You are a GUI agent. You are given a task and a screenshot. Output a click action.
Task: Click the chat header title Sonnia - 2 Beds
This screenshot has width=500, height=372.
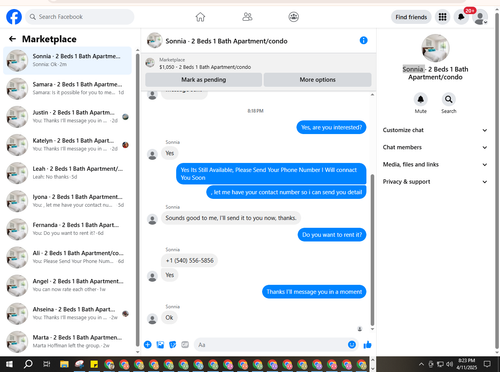tap(226, 41)
